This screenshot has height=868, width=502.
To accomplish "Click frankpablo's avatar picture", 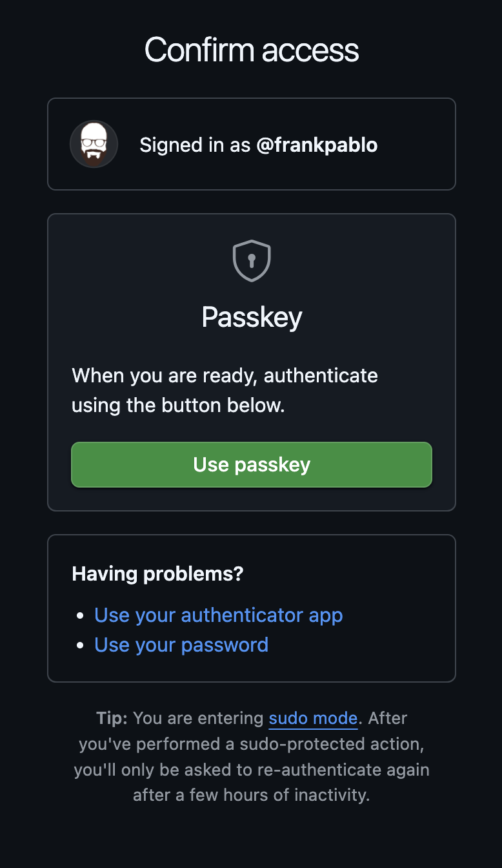I will [x=94, y=144].
